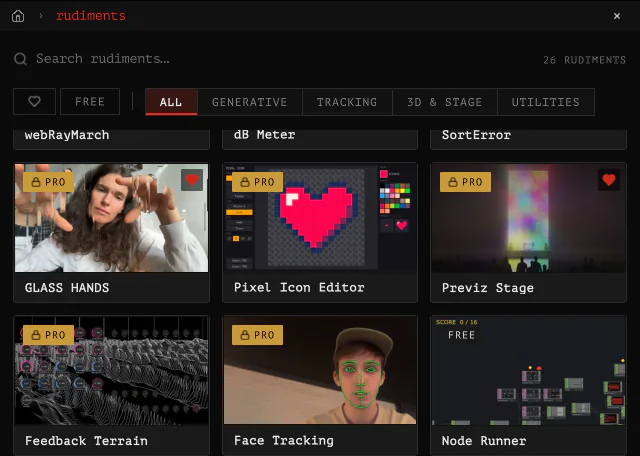Click PRO lock badge on Face Tracking
Image resolution: width=640 pixels, height=456 pixels.
[257, 335]
